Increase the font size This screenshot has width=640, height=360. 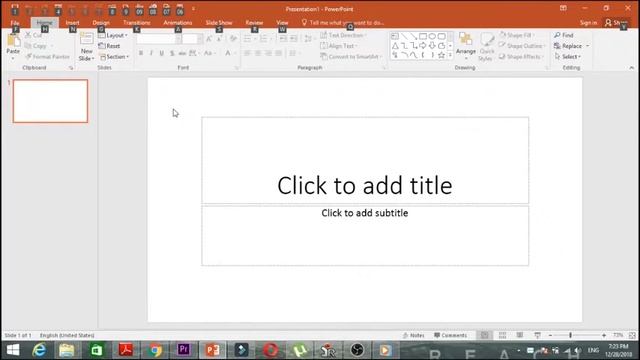pyautogui.click(x=209, y=39)
